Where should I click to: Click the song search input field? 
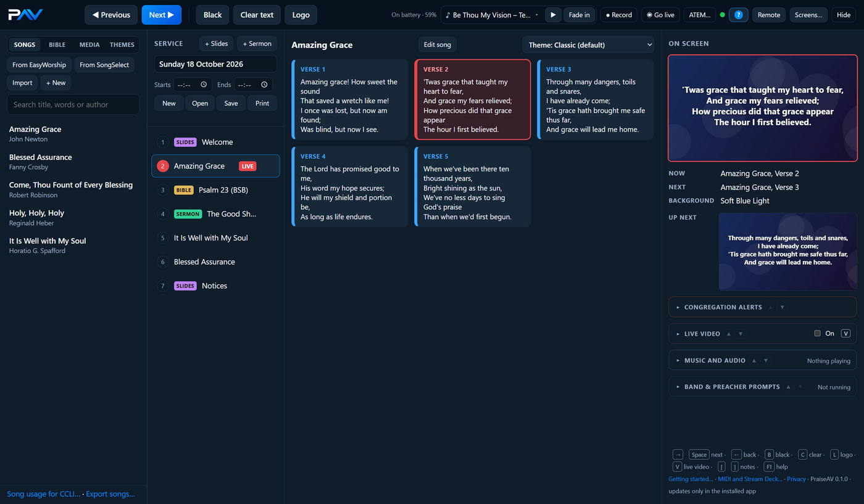tap(73, 104)
